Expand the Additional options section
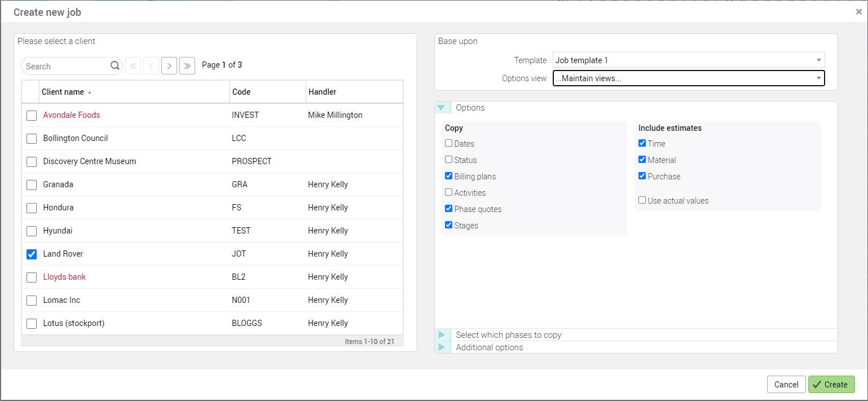The width and height of the screenshot is (868, 401). 442,347
